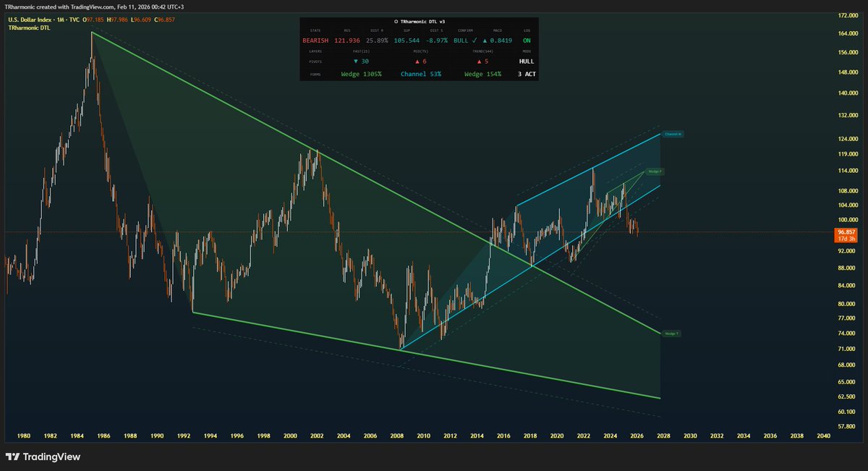Click the Channel 53% form cell
The width and height of the screenshot is (868, 471).
tap(420, 75)
